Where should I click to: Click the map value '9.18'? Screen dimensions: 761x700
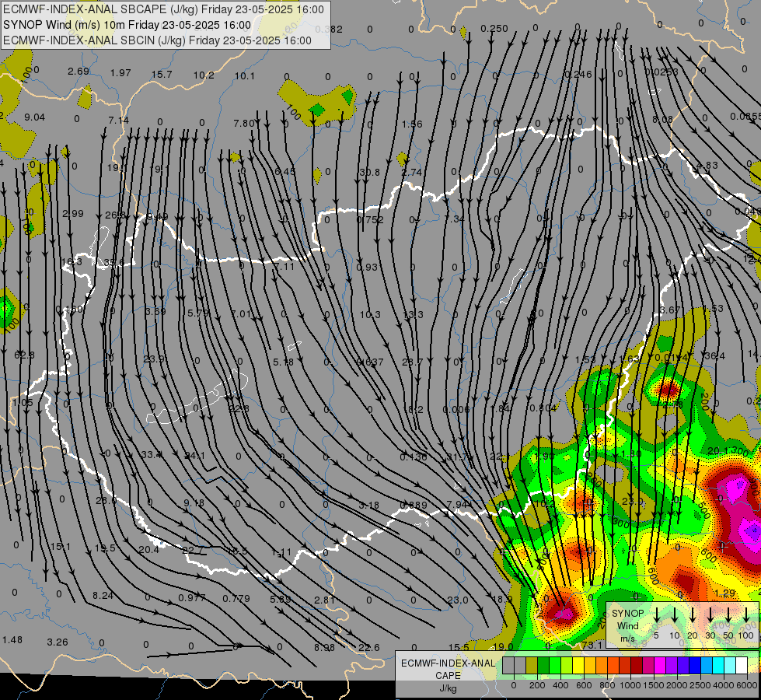pyautogui.click(x=194, y=502)
